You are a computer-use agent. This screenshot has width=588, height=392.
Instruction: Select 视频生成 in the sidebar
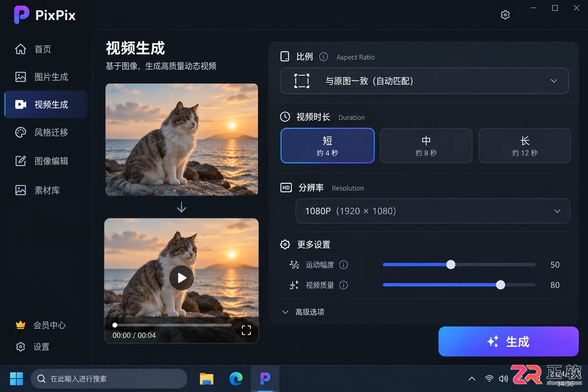click(x=46, y=105)
